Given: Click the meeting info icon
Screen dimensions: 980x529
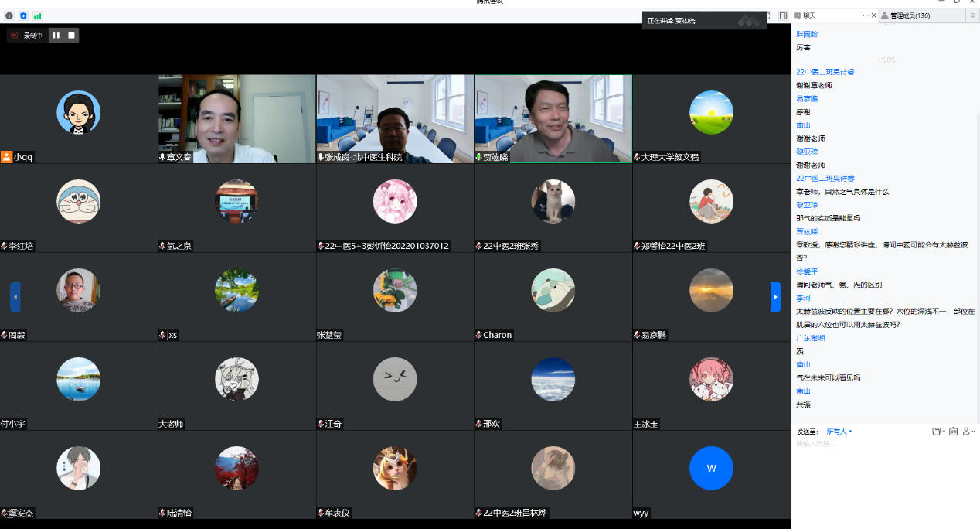Looking at the screenshot, I should (x=9, y=15).
